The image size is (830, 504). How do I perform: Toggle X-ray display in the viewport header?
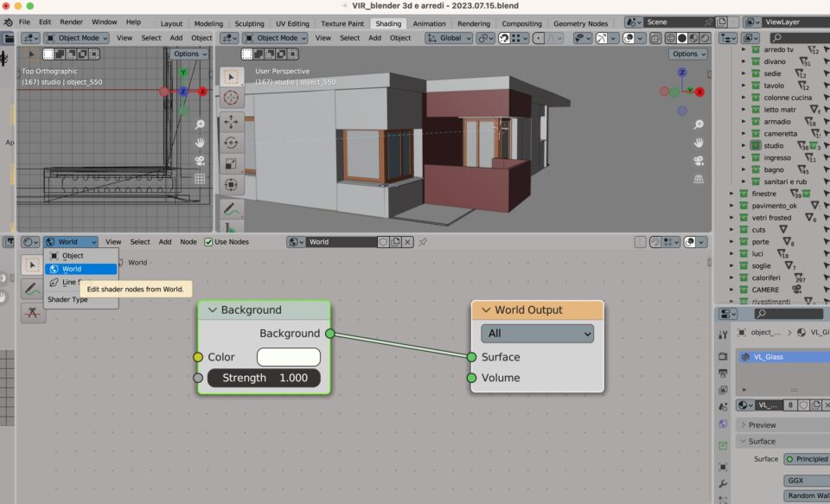(x=654, y=38)
